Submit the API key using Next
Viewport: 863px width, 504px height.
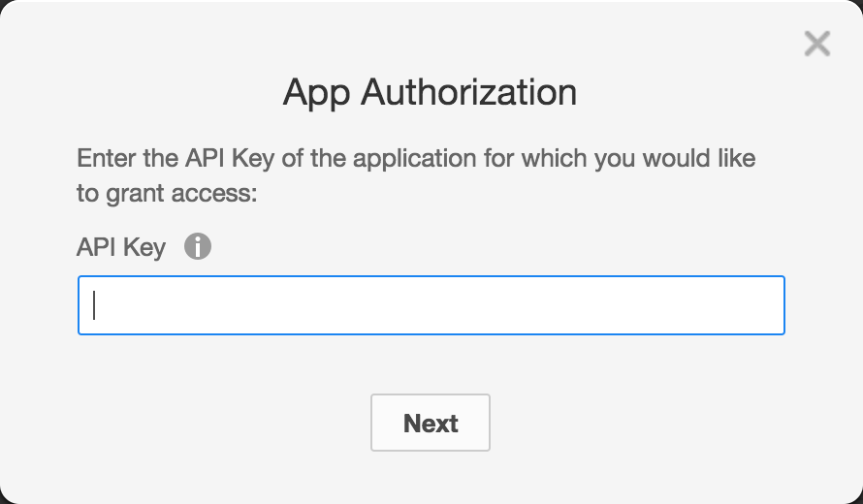(x=431, y=423)
